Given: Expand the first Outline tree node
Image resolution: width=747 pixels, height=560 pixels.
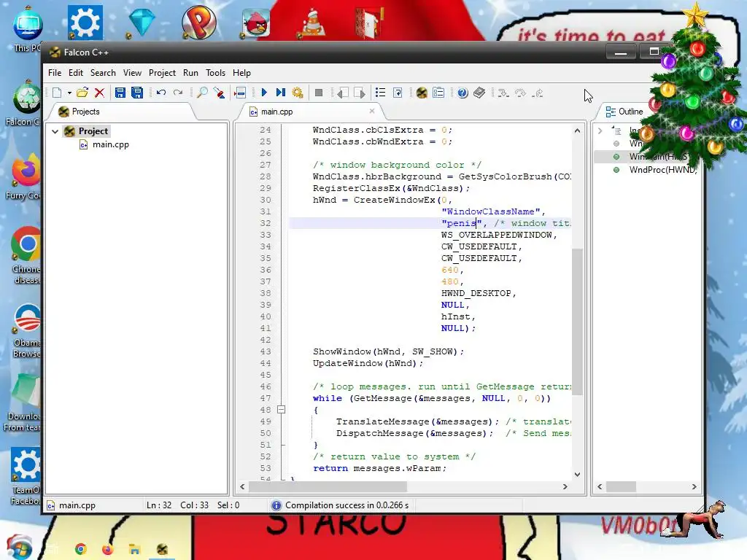Looking at the screenshot, I should [600, 131].
